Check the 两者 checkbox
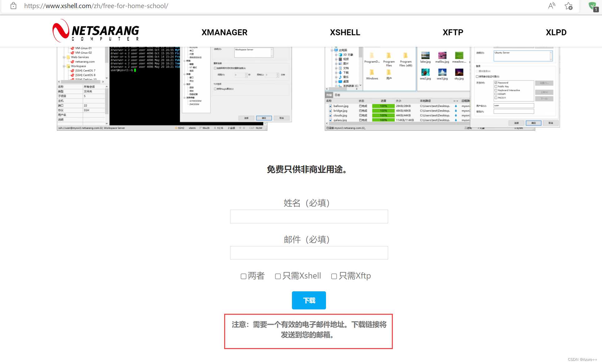 pos(244,276)
